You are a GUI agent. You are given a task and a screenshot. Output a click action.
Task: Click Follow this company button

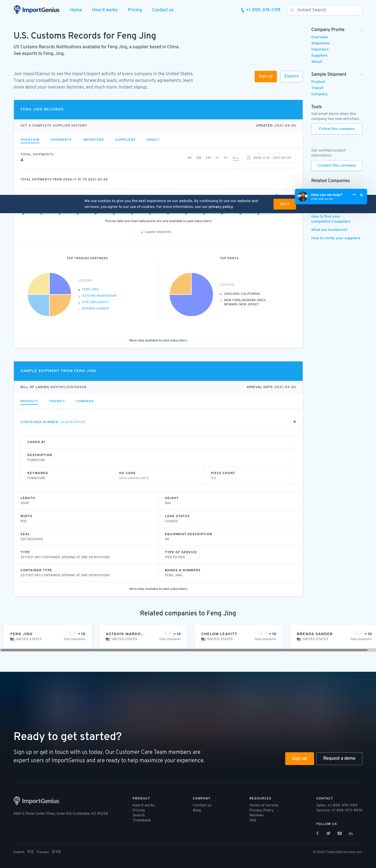[x=337, y=129]
